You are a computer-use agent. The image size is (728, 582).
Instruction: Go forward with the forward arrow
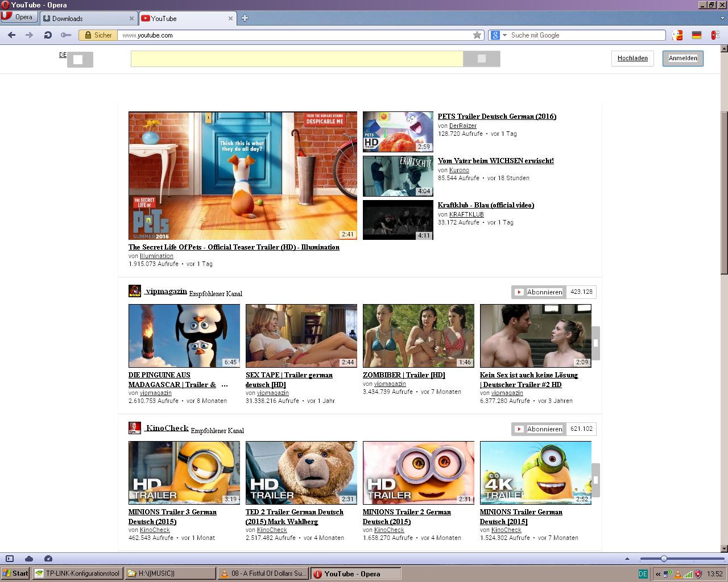[29, 35]
